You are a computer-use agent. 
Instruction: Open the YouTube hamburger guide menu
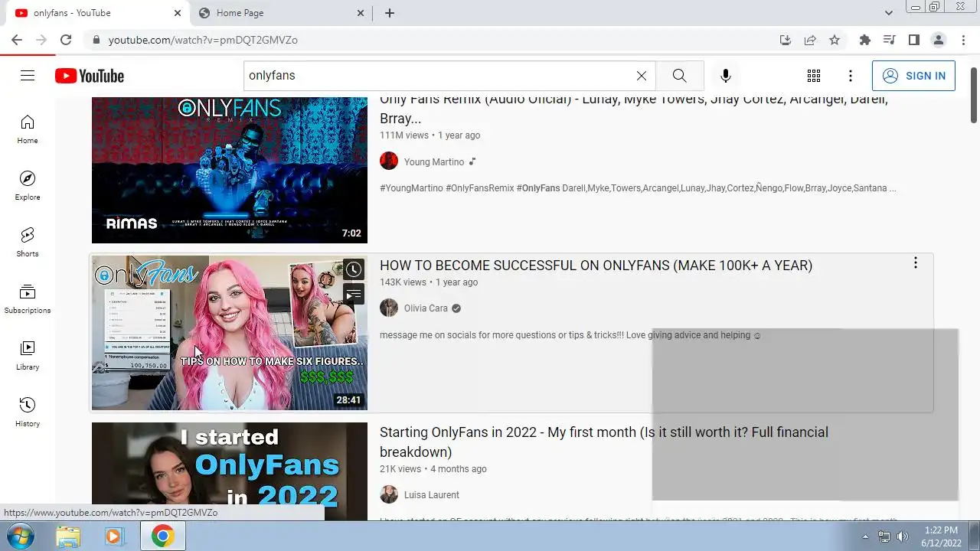coord(28,75)
